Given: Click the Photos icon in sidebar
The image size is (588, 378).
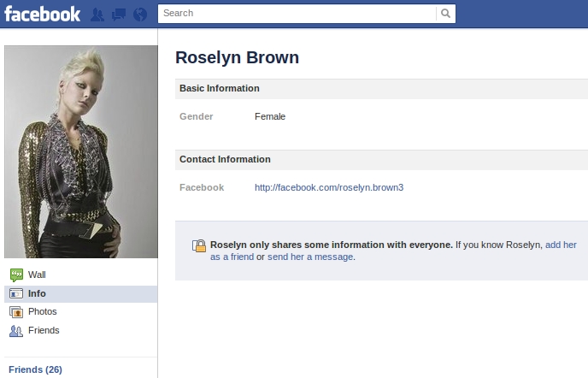Looking at the screenshot, I should point(16,312).
